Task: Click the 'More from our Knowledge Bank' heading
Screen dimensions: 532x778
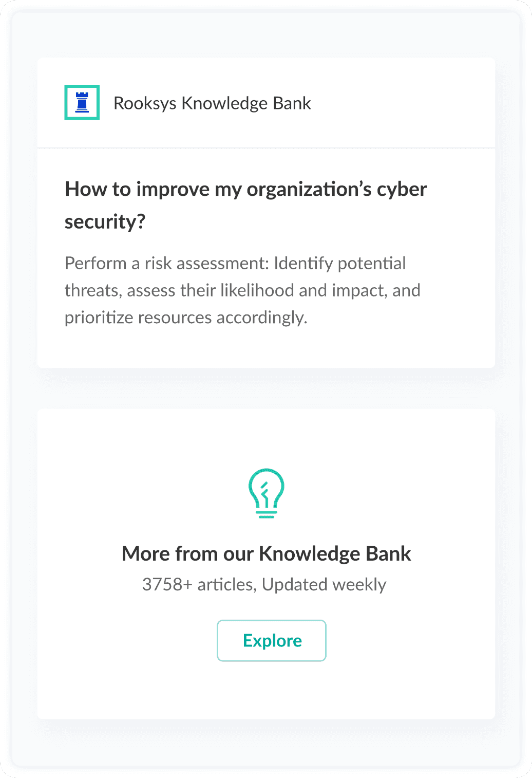Action: click(266, 554)
